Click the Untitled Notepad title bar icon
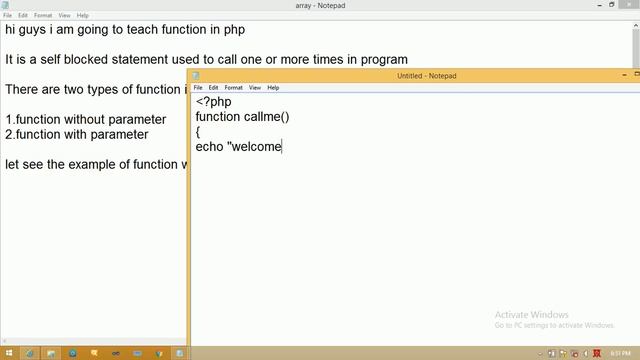The width and height of the screenshot is (640, 360). click(196, 76)
